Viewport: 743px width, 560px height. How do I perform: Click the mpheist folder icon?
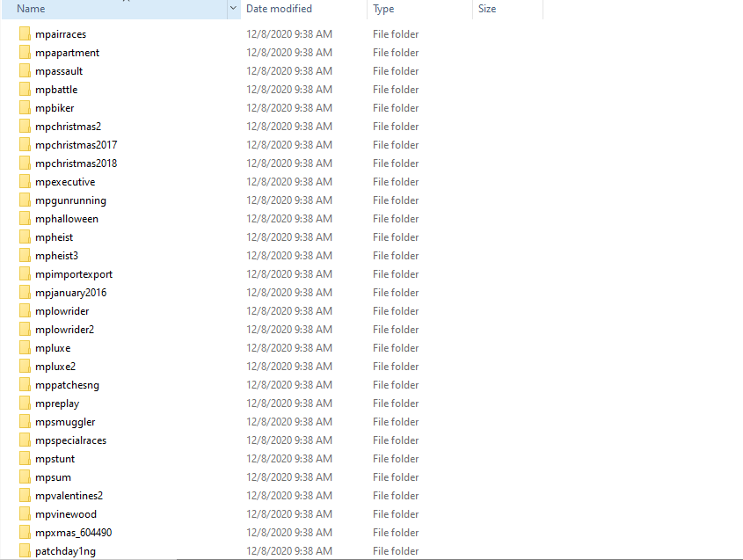click(x=25, y=237)
